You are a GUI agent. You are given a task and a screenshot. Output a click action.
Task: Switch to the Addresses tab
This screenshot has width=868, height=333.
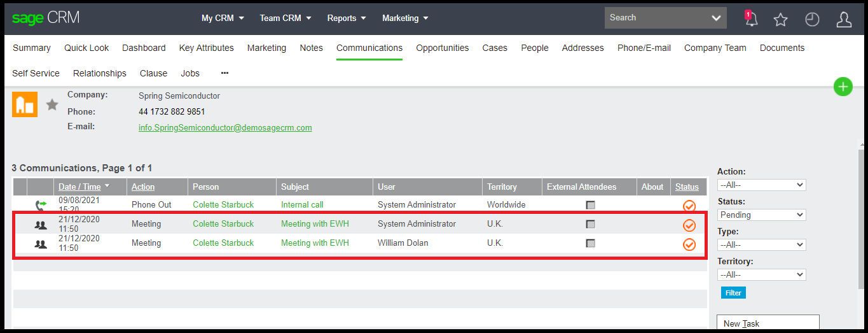(583, 48)
